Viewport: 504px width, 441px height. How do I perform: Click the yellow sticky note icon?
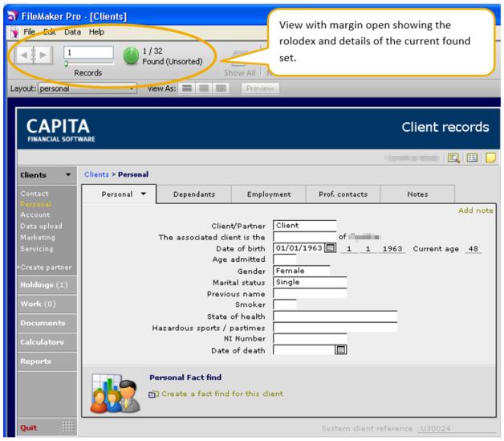[490, 157]
